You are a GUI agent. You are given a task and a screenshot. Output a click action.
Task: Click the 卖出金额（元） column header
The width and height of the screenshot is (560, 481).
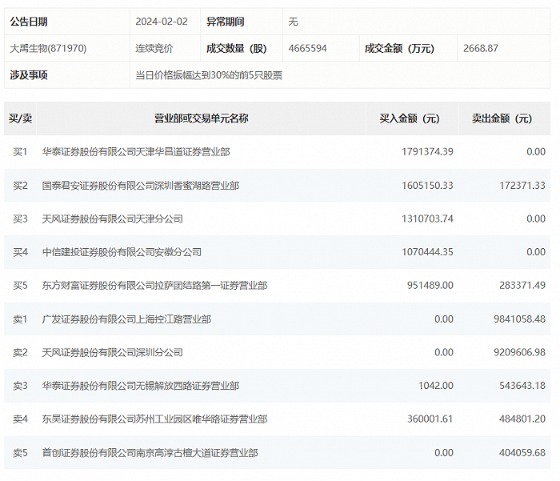tap(502, 118)
